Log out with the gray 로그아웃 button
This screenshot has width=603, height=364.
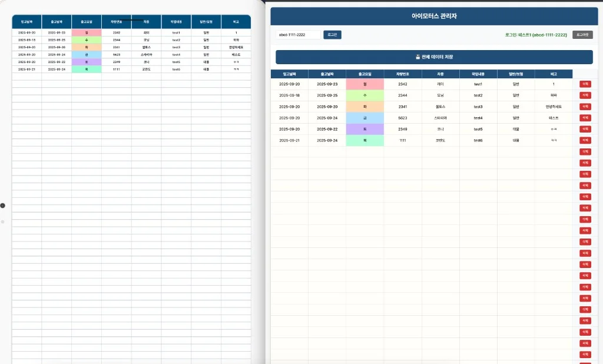pos(582,35)
